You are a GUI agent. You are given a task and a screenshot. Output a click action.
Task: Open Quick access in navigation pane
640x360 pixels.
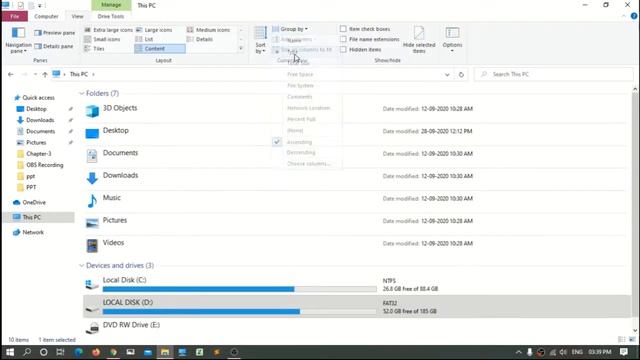coord(38,98)
